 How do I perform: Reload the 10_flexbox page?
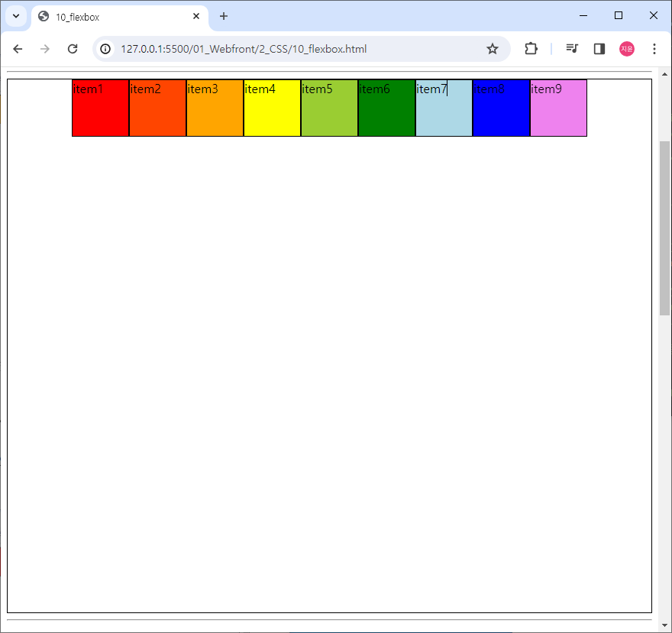point(73,49)
